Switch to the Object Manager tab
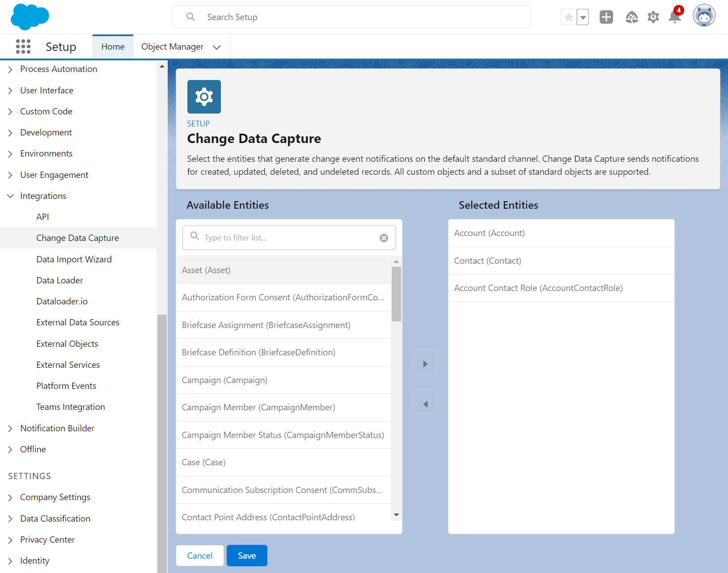728x573 pixels. tap(172, 46)
